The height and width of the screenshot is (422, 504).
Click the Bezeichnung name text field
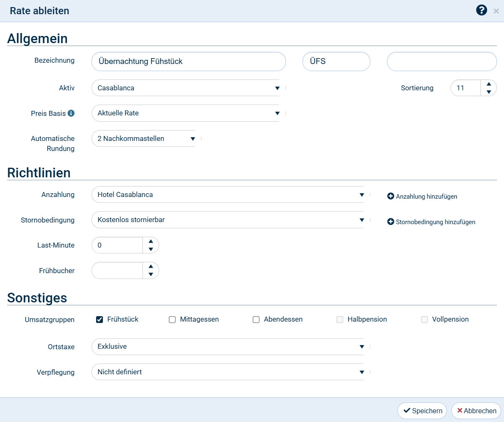tap(188, 61)
